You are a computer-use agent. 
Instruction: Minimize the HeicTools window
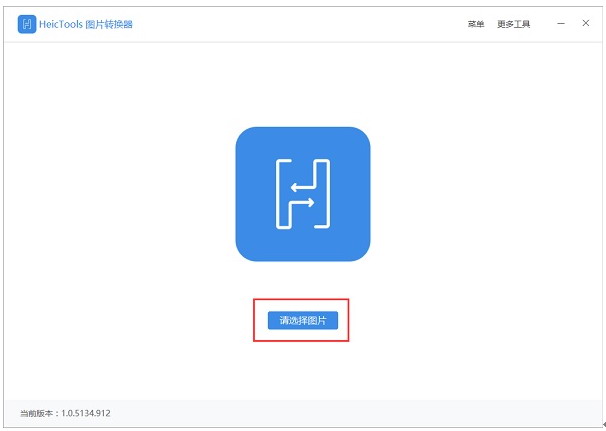(561, 24)
